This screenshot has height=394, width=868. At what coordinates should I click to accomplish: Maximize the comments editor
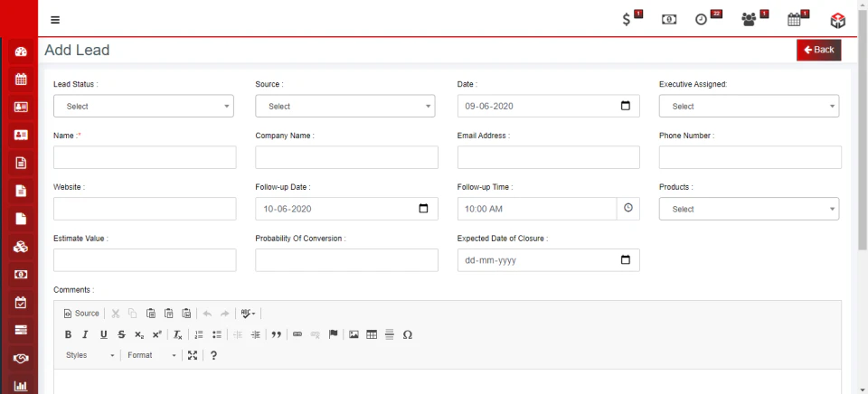192,355
